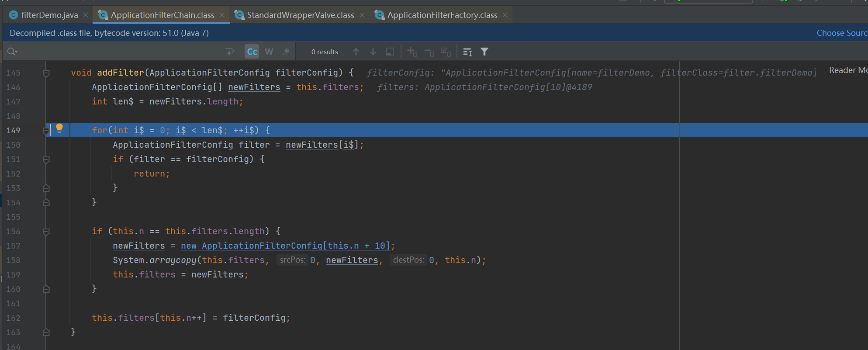Collapse the if block at line 156

tap(46, 232)
